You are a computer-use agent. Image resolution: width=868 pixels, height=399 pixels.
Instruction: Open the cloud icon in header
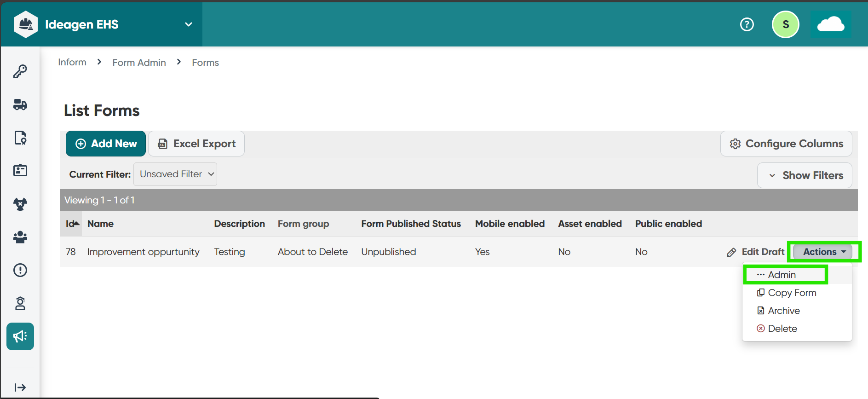click(x=830, y=24)
